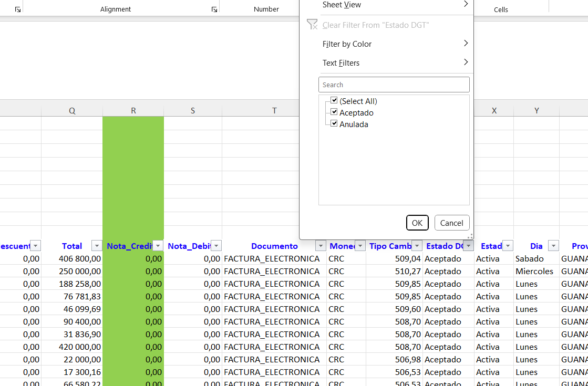Click the Tipo Cambio filter arrow
Image resolution: width=588 pixels, height=386 pixels.
417,246
